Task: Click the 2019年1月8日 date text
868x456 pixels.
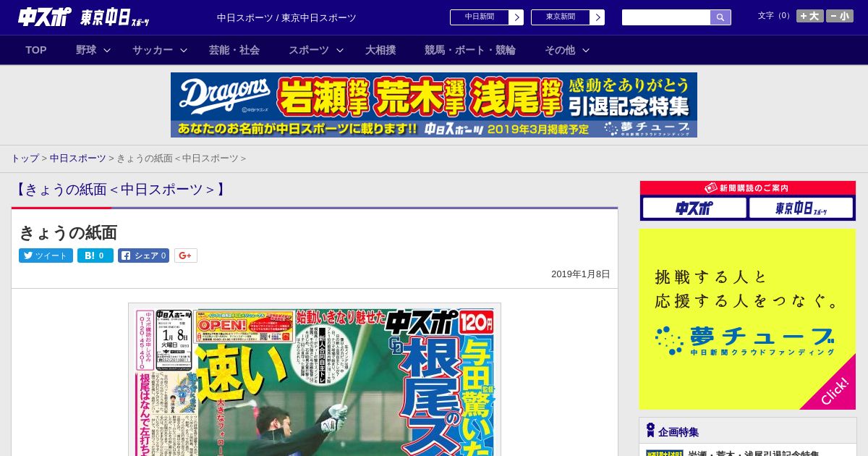Action: [581, 274]
